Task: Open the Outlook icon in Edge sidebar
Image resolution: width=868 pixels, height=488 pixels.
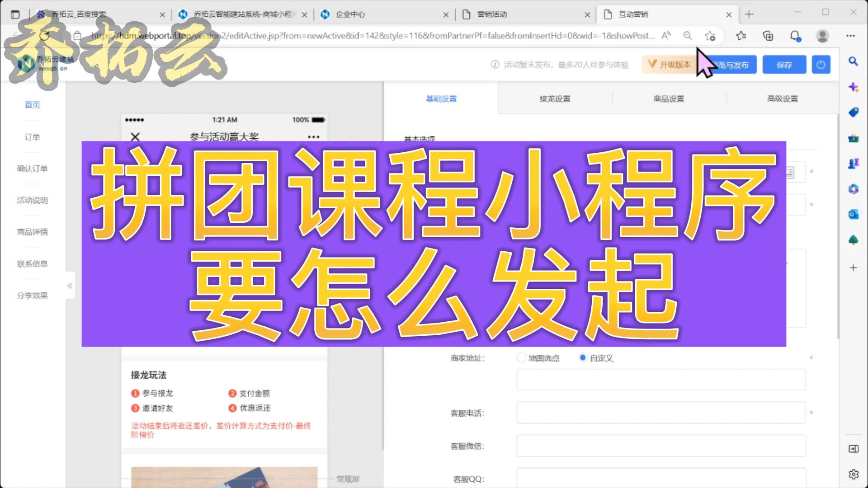Action: click(854, 215)
